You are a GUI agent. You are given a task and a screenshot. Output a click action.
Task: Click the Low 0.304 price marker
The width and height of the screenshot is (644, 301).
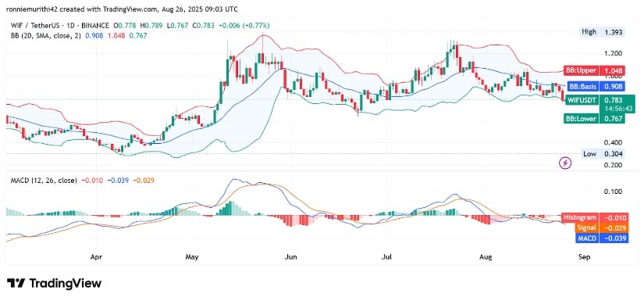tap(603, 154)
